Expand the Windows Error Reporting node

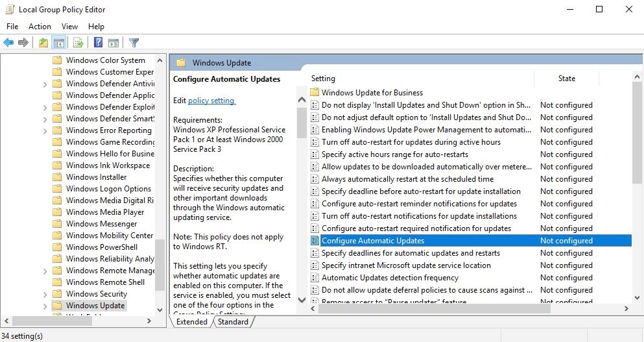[x=45, y=131]
